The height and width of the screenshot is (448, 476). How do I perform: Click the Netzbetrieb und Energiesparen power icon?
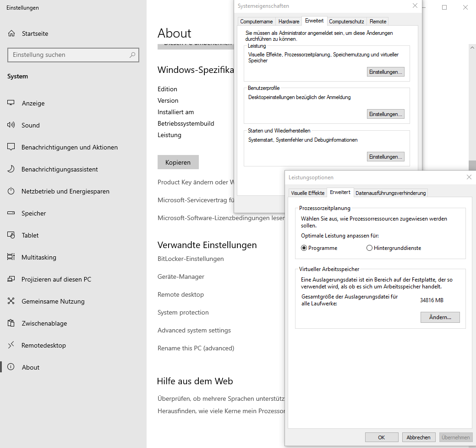(11, 191)
